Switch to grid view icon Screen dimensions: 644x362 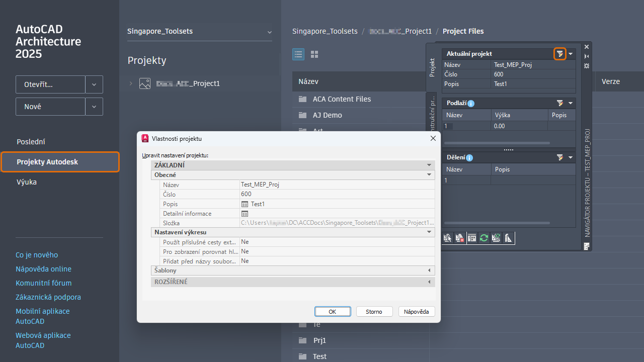314,54
